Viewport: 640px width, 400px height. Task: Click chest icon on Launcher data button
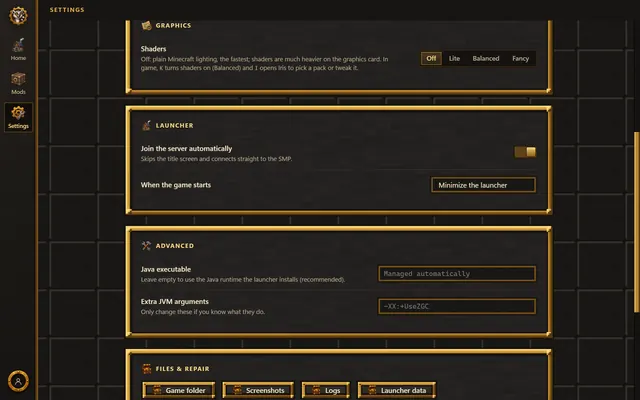372,390
